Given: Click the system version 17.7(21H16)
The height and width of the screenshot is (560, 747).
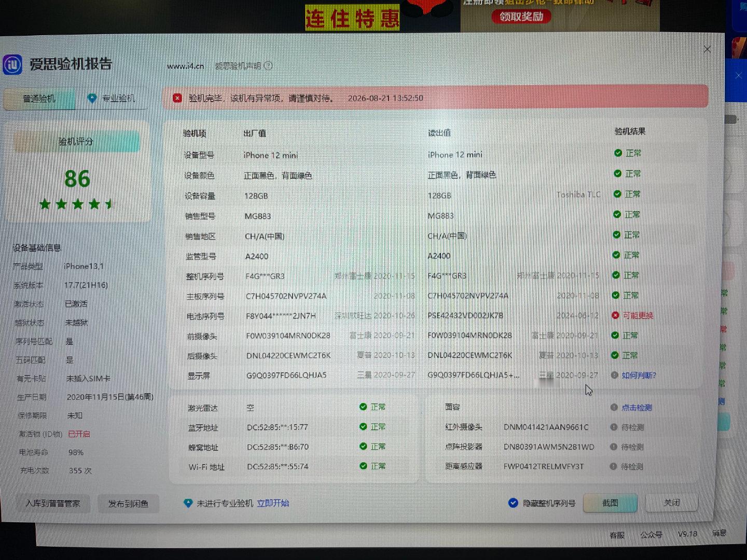Looking at the screenshot, I should (86, 285).
